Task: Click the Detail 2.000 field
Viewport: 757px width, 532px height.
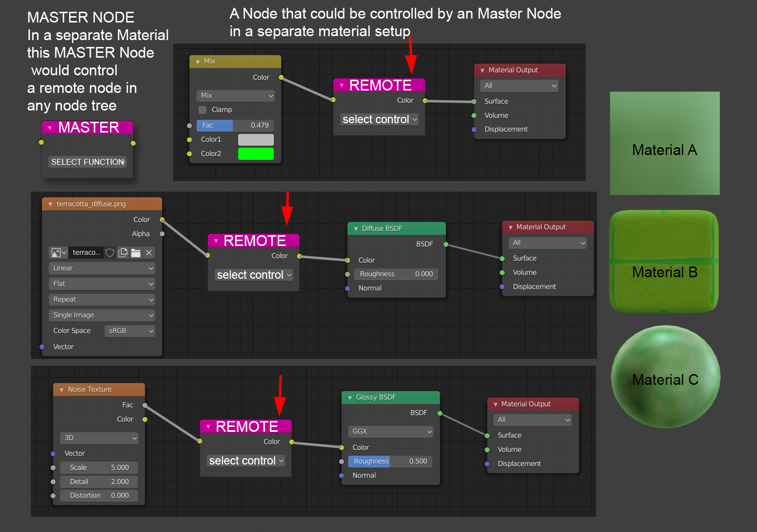Action: click(99, 482)
